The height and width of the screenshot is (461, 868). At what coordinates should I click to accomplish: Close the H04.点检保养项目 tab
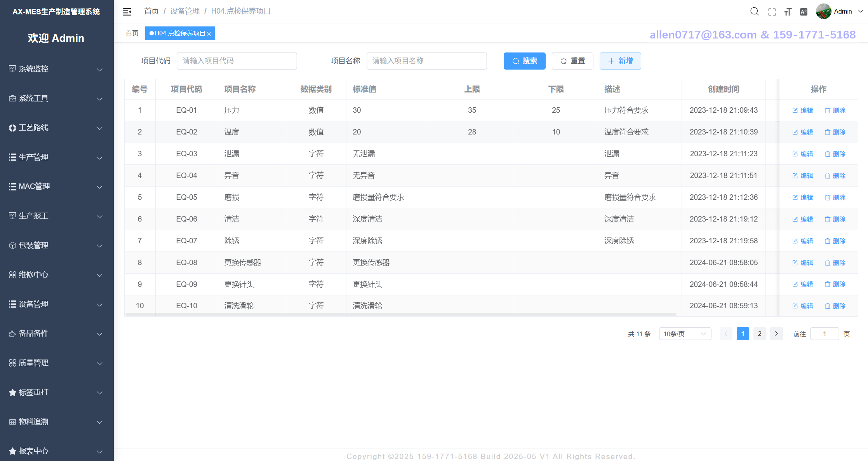click(209, 34)
